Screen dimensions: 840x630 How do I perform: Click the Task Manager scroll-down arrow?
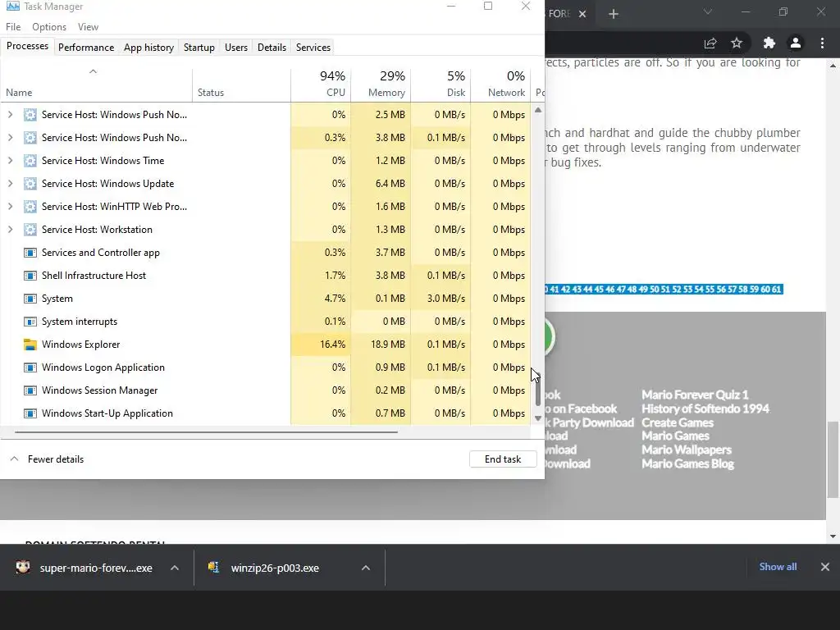coord(538,418)
